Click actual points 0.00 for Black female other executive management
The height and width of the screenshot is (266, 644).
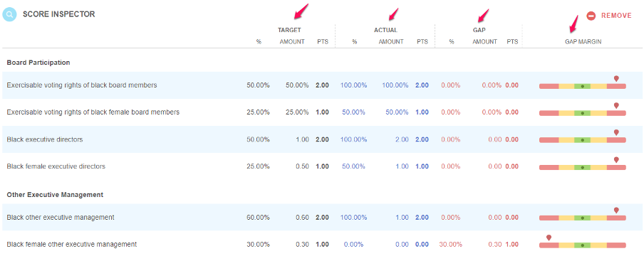(x=422, y=244)
